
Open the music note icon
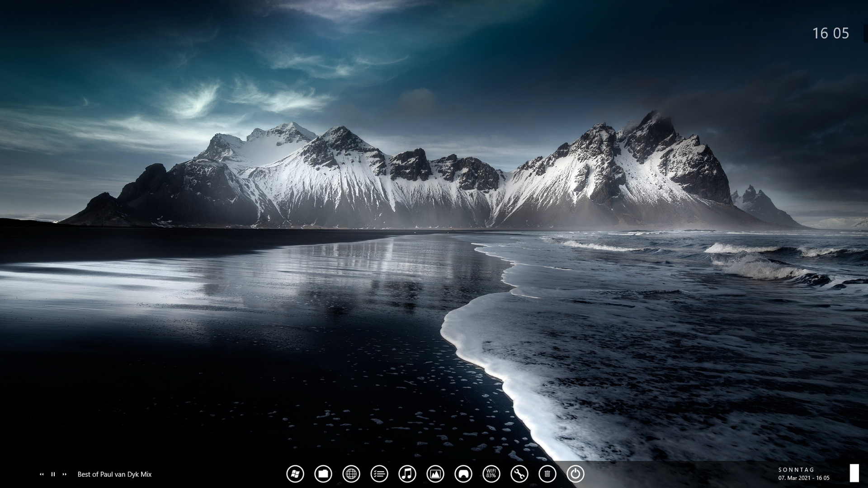pyautogui.click(x=407, y=474)
